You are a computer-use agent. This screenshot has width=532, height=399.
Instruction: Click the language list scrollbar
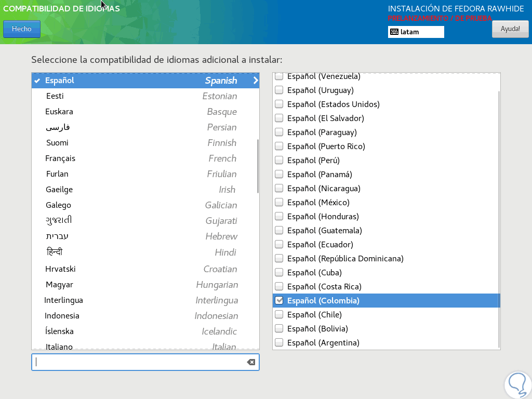[x=258, y=166]
